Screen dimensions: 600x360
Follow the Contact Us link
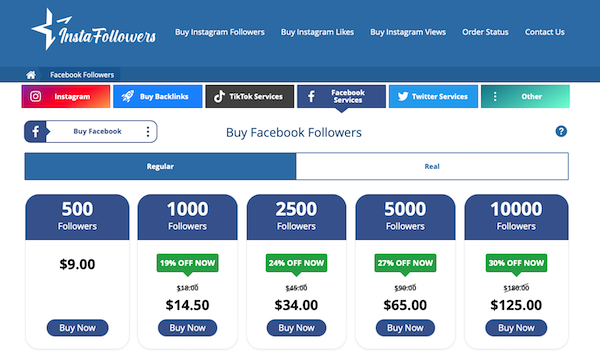(x=545, y=32)
